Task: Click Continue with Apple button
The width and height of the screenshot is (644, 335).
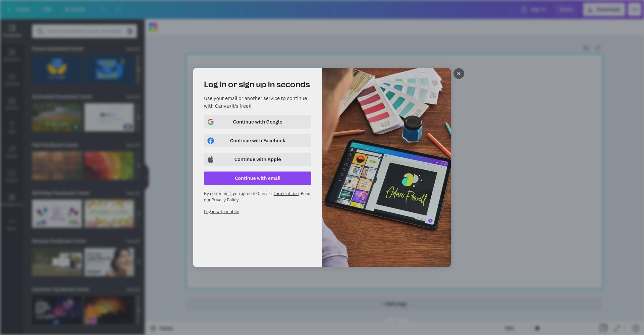Action: [257, 159]
